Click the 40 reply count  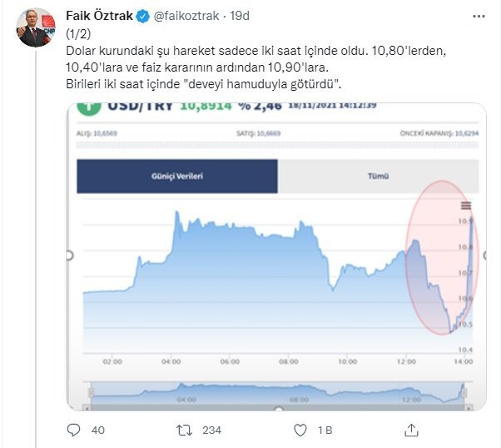pos(97,431)
